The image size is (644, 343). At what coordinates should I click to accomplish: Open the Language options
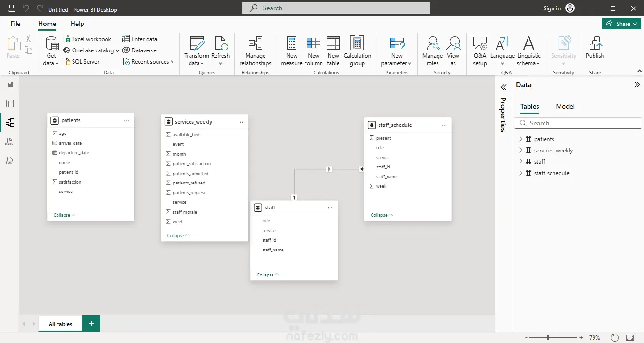[x=503, y=51]
